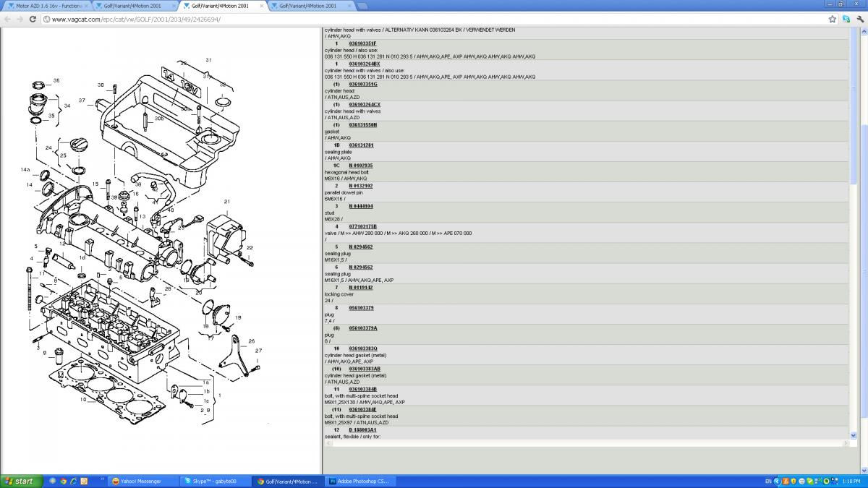Viewport: 868px width, 488px height.
Task: Click the text 'cylinder head gasket (metal)' under 036103383Q
Action: click(x=355, y=355)
